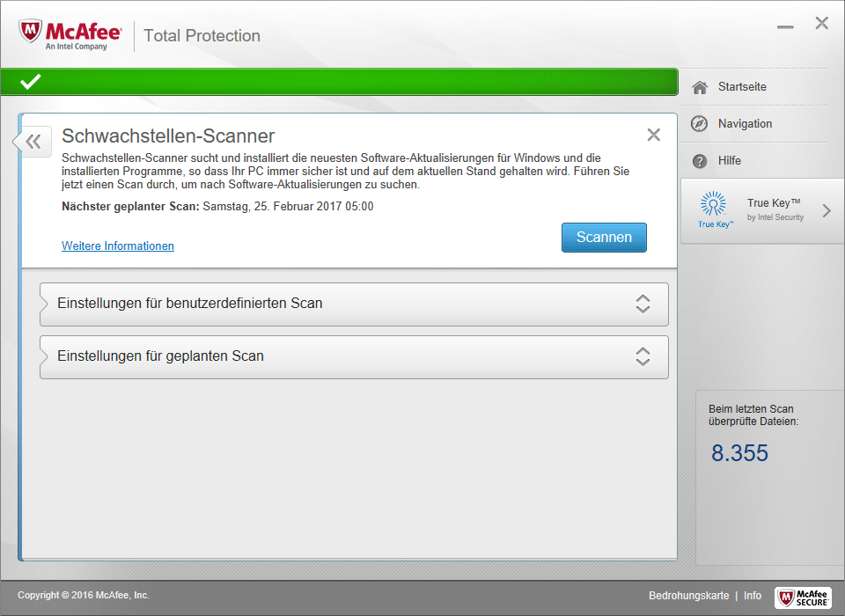Open the Navigation menu entry

745,124
